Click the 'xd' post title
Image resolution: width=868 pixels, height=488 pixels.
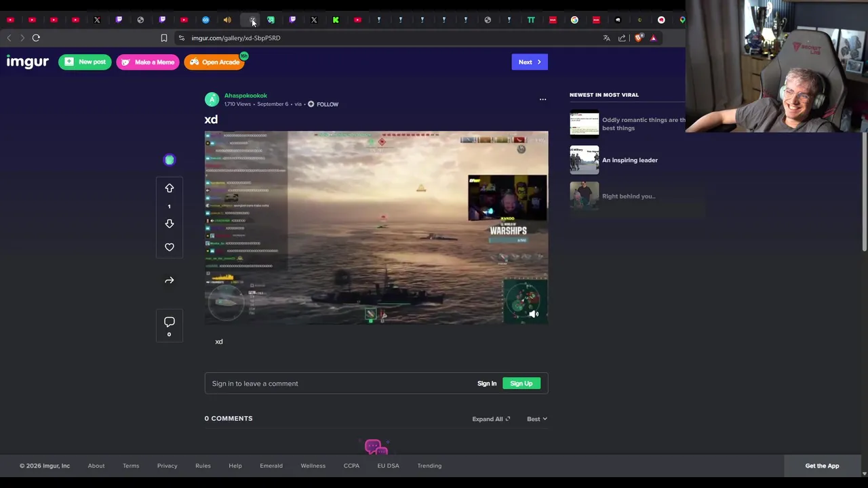[x=211, y=119]
